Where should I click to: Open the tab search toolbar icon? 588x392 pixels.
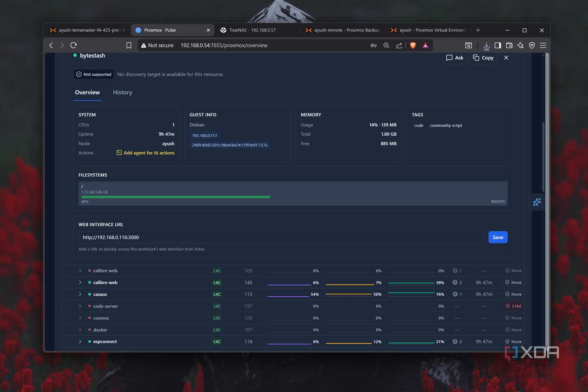pos(469,45)
